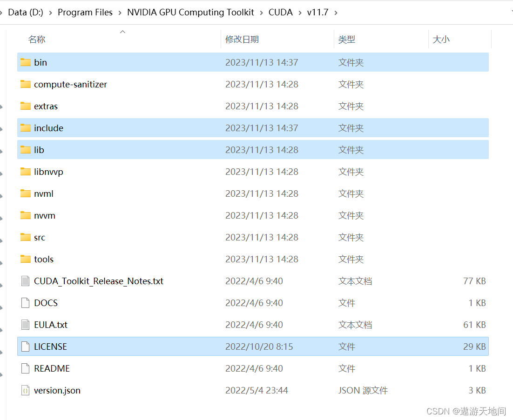
Task: Click the lib folder icon
Action: [x=26, y=150]
